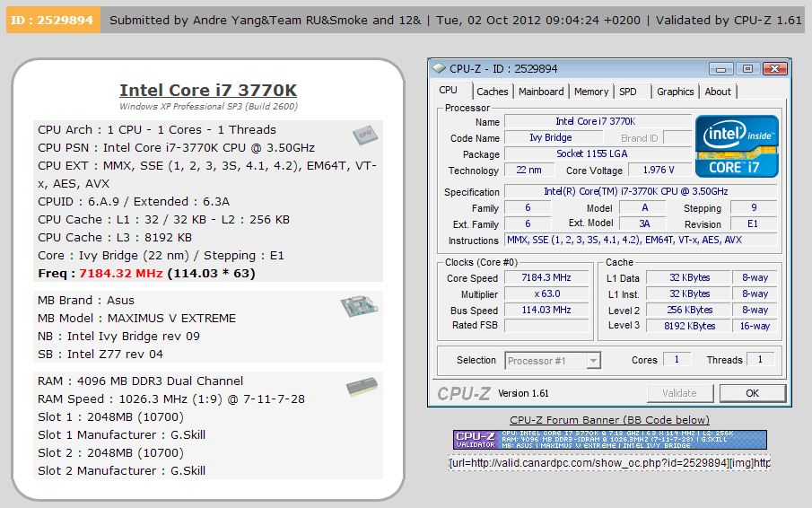Click the motherboard icon beside MB Brand
The image size is (812, 508).
coord(362,307)
